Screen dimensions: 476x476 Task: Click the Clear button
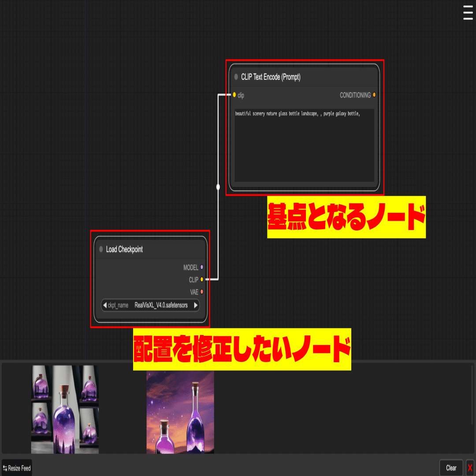(x=451, y=468)
